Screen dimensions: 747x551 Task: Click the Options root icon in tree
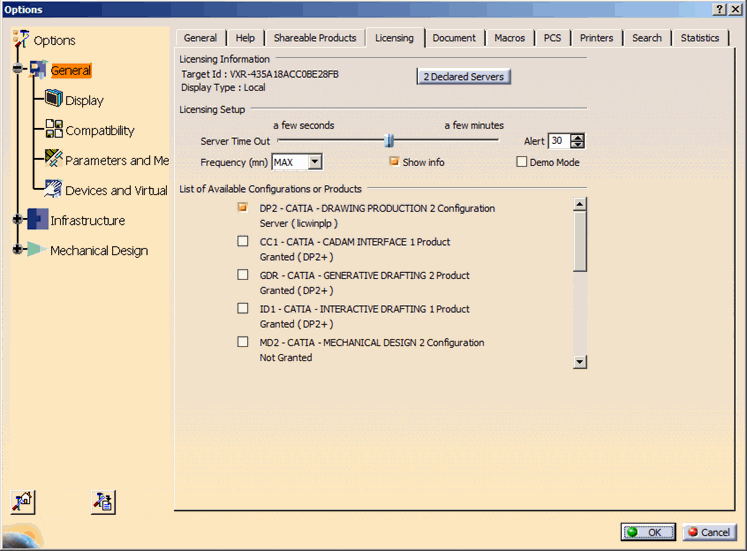[x=21, y=40]
